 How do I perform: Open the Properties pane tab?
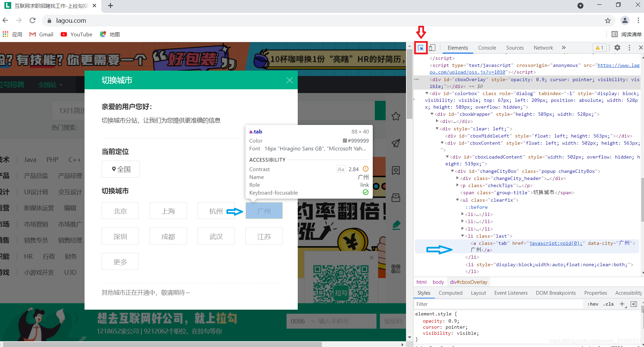(595, 293)
